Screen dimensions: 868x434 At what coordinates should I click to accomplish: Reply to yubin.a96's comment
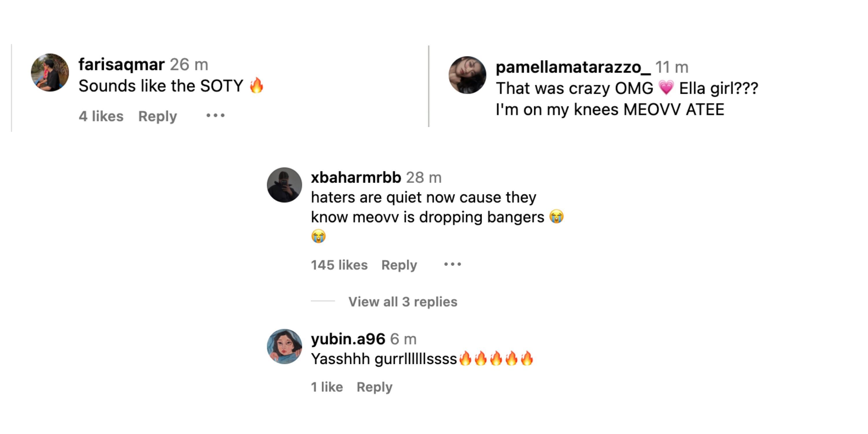(374, 387)
